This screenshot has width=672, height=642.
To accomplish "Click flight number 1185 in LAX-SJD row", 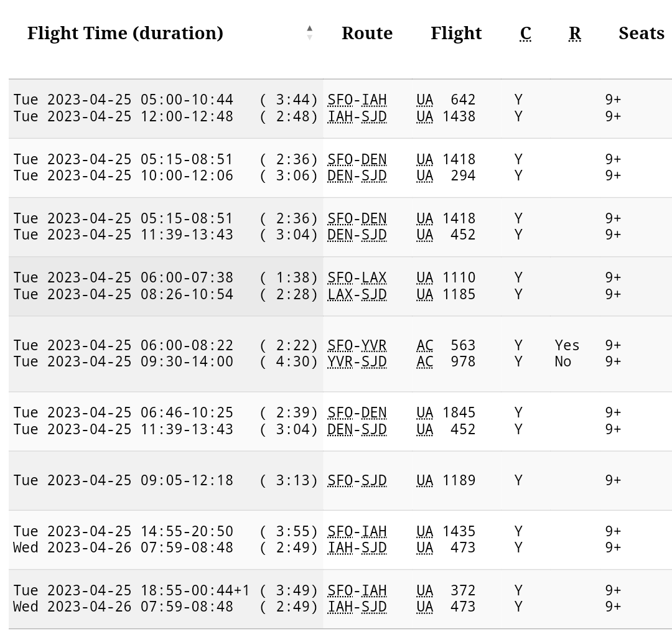I will tap(459, 294).
